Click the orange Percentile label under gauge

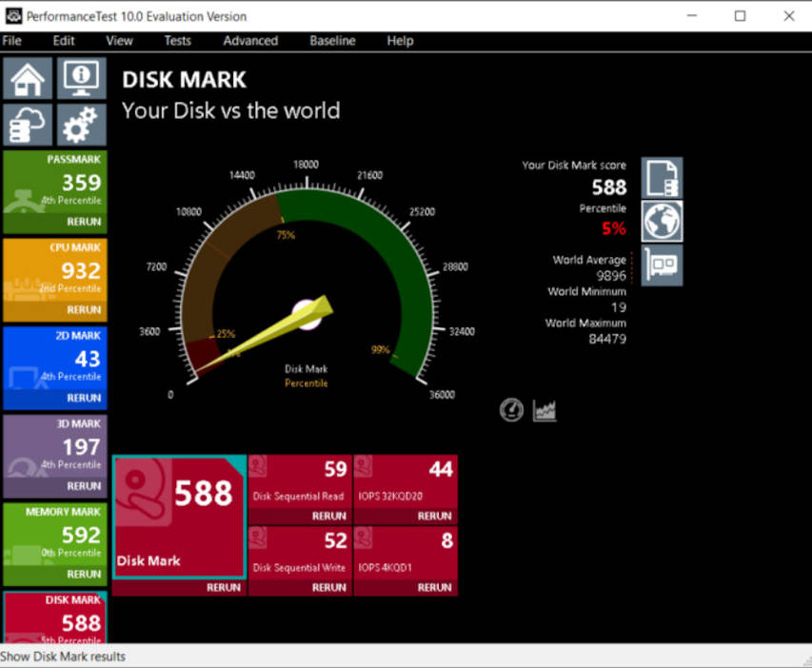pos(307,383)
